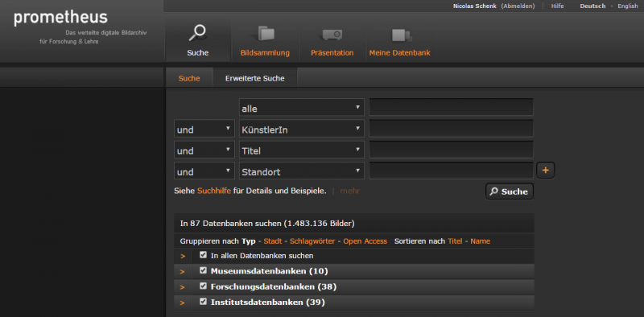Click user name Nicolas Schenk

point(475,6)
